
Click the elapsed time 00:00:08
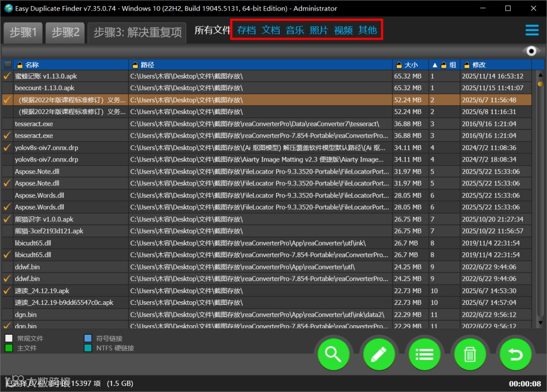click(x=525, y=384)
